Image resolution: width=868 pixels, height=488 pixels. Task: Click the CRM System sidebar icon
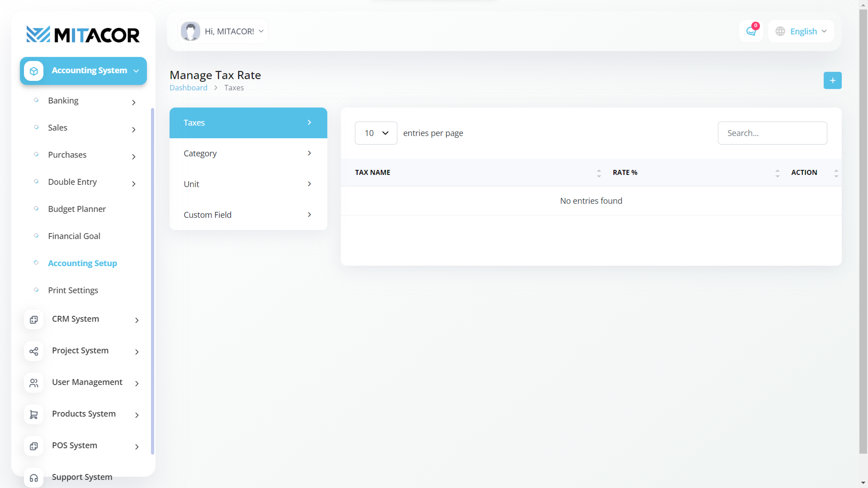34,319
